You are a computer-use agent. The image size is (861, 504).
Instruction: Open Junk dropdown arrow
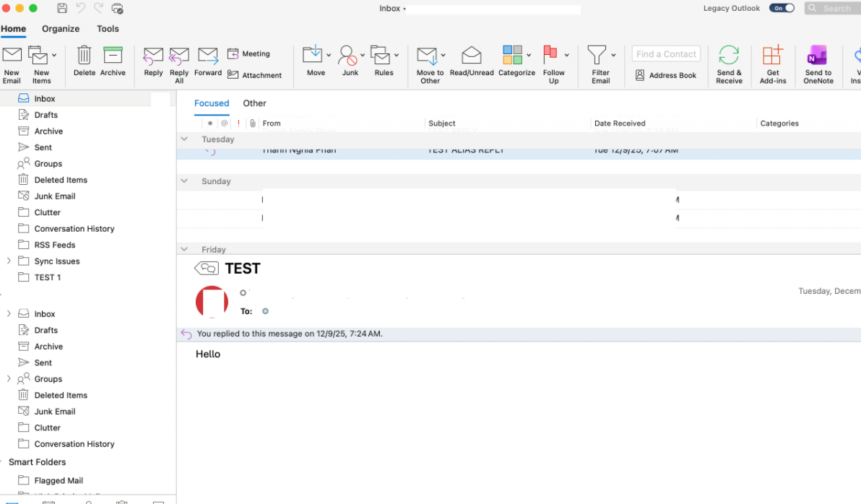point(363,55)
